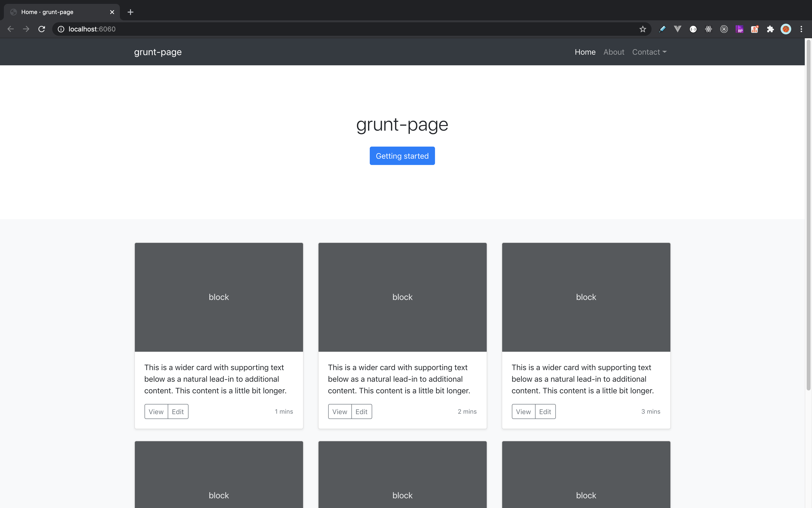Image resolution: width=812 pixels, height=508 pixels.
Task: Click the browser forward arrow
Action: (x=26, y=29)
